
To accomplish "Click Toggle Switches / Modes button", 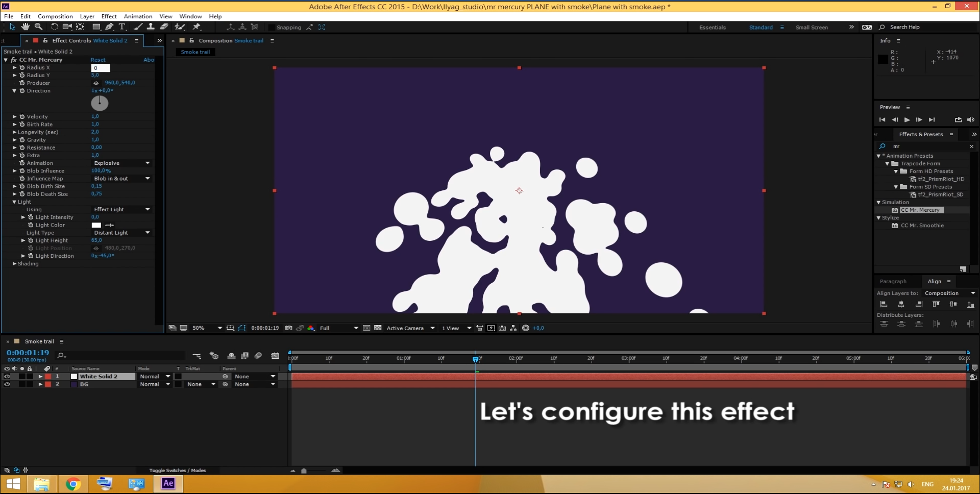I will coord(177,471).
